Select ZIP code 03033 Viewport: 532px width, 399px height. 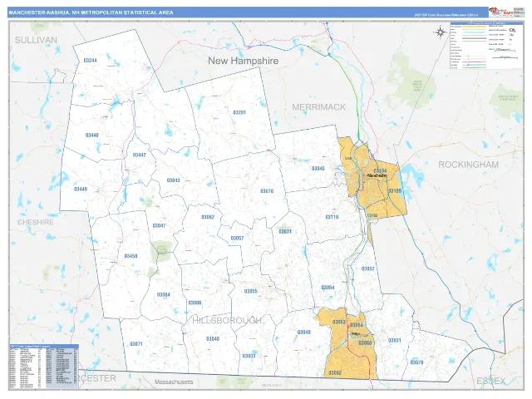249,356
